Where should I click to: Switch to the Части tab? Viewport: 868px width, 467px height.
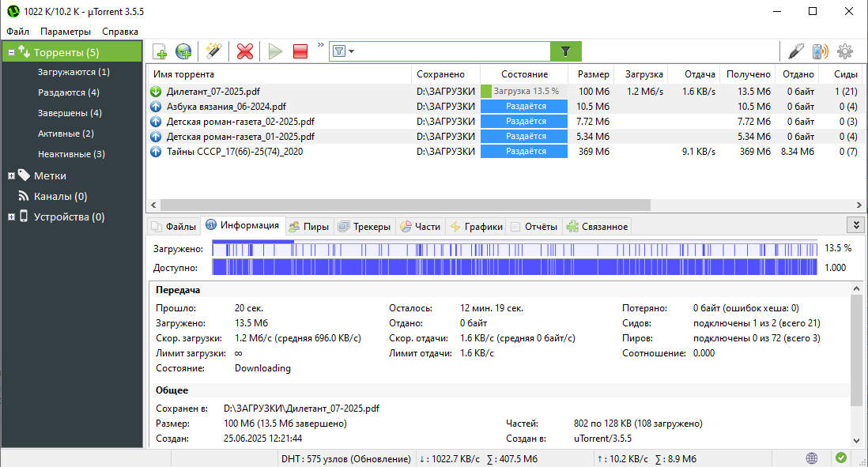(421, 226)
